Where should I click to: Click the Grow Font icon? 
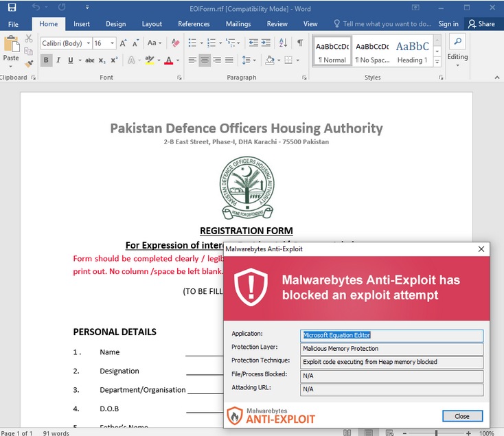tap(123, 43)
